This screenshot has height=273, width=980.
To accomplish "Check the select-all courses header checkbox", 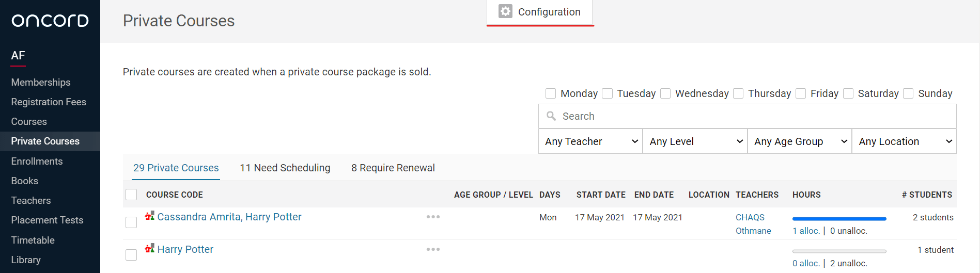I will pyautogui.click(x=131, y=195).
